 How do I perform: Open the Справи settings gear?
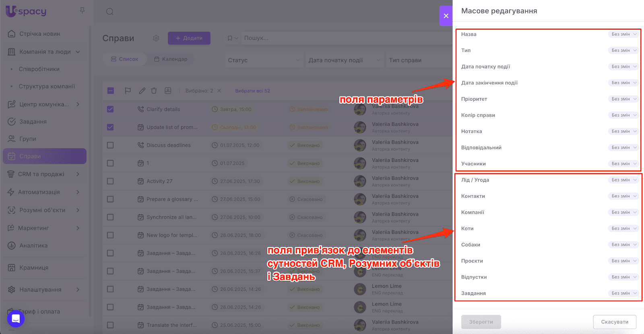point(156,38)
